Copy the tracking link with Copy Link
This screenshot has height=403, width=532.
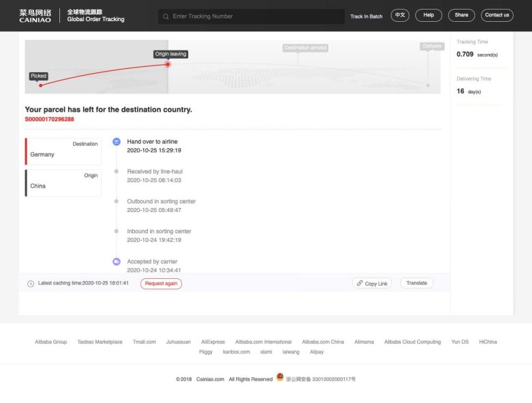point(372,284)
